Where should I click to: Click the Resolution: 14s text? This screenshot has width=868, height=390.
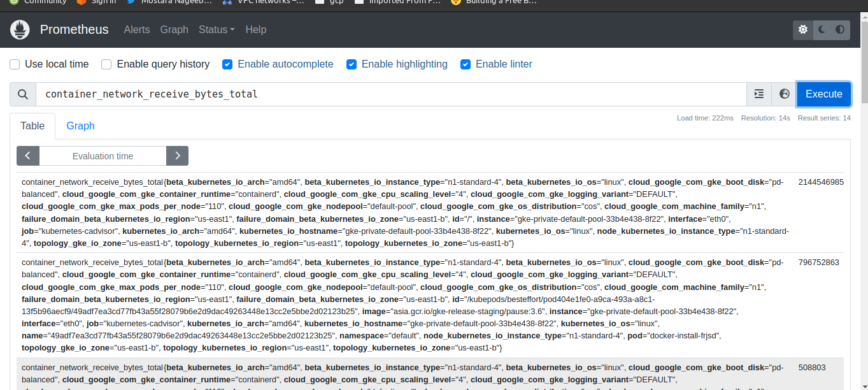(x=765, y=119)
